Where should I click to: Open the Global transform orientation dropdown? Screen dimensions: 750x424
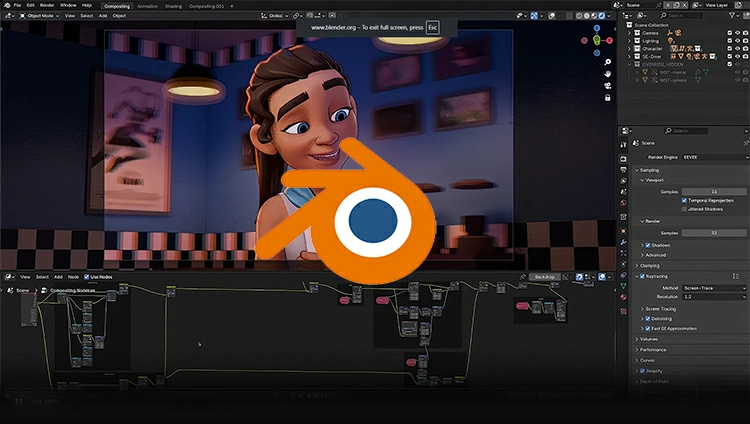pyautogui.click(x=275, y=16)
